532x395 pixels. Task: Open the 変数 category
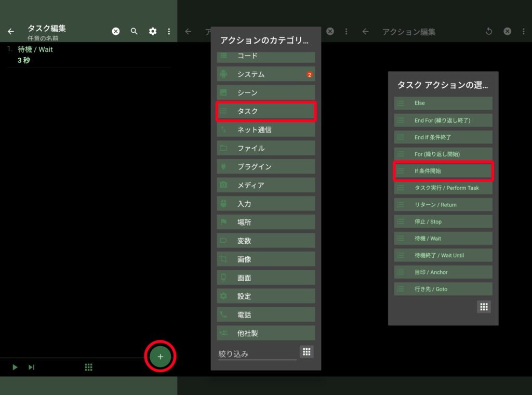coord(265,241)
